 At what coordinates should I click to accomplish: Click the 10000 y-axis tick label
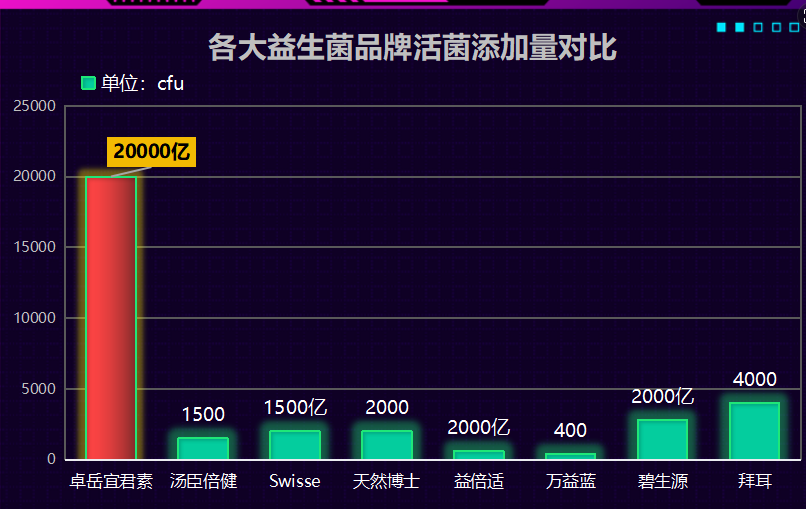click(34, 318)
